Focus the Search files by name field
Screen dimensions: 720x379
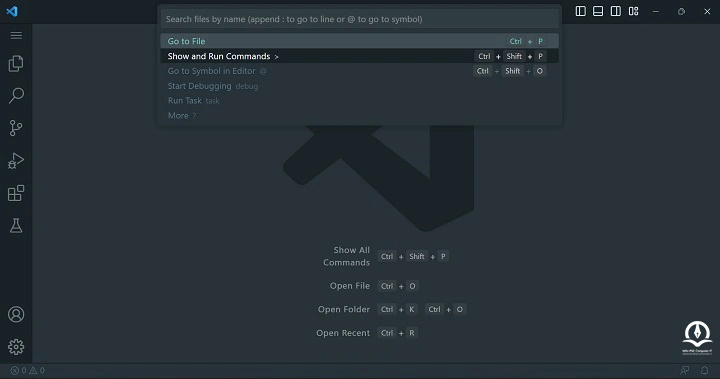[360, 19]
